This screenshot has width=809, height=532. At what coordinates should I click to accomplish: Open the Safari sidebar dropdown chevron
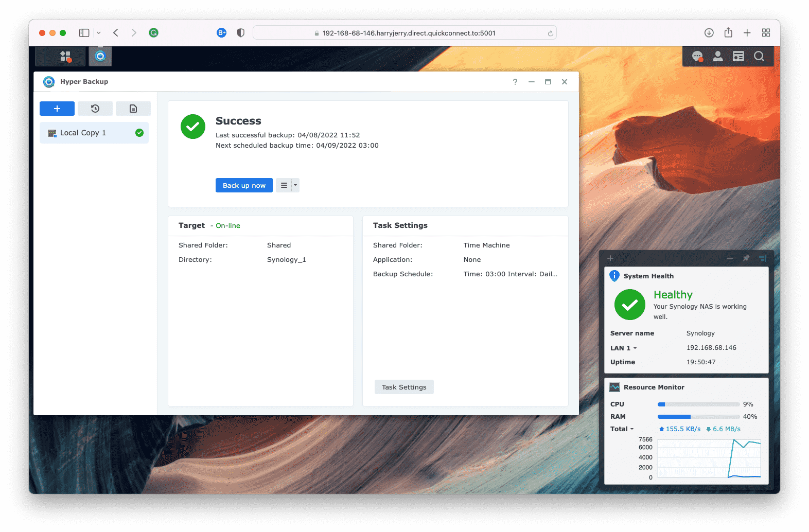(x=99, y=33)
